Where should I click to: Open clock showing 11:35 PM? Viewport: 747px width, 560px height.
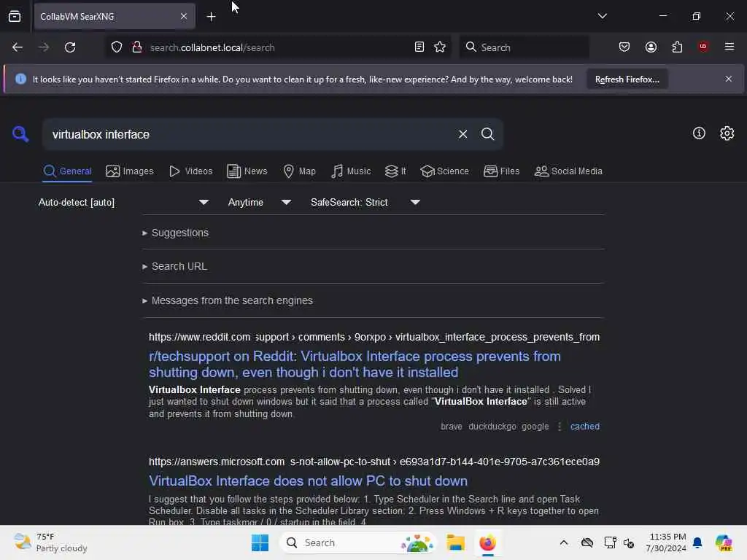click(666, 542)
